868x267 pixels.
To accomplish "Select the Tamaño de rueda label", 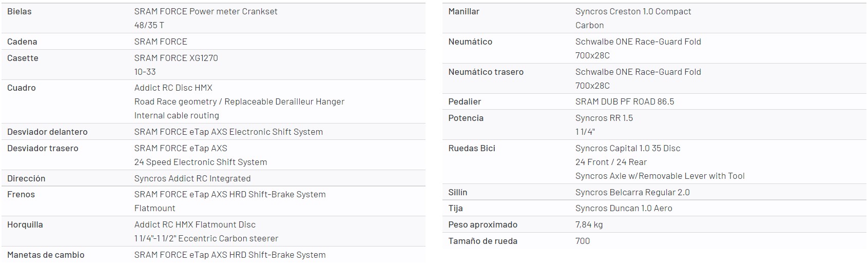I will pos(483,241).
